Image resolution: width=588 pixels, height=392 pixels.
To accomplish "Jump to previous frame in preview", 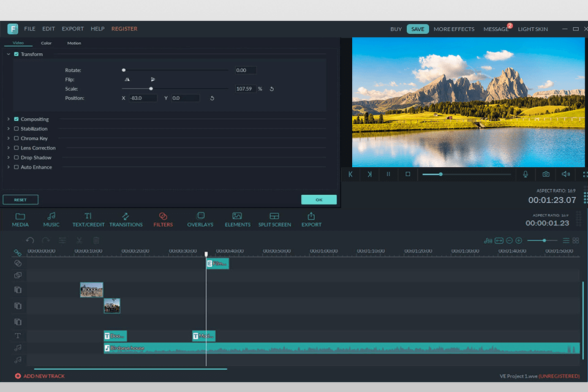I will coord(350,174).
